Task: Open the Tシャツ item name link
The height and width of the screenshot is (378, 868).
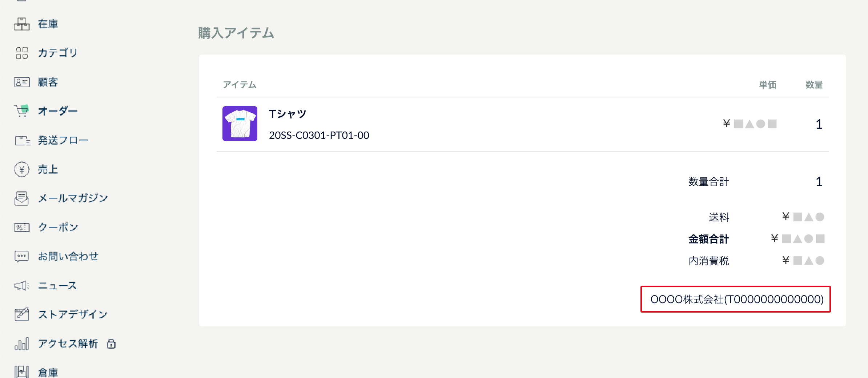Action: [288, 114]
